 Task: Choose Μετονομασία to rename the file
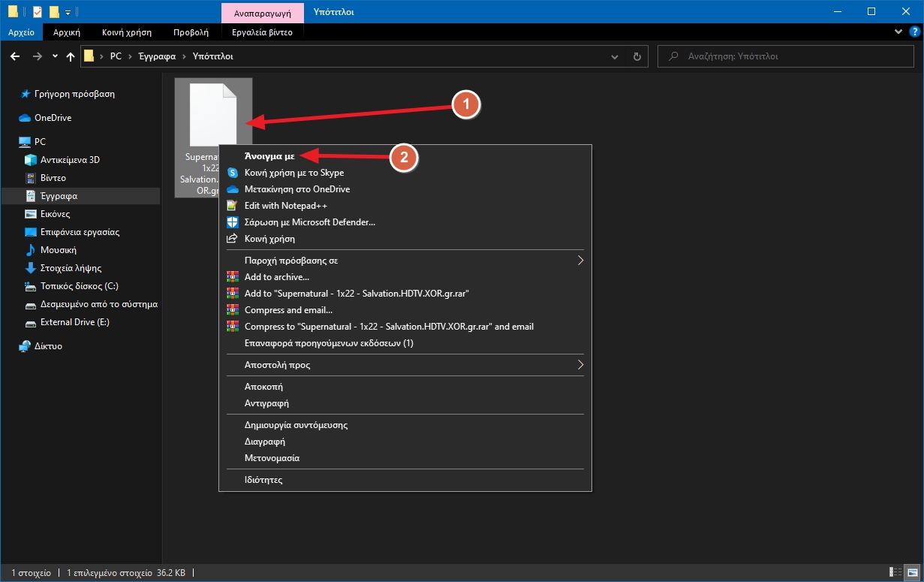[x=272, y=458]
